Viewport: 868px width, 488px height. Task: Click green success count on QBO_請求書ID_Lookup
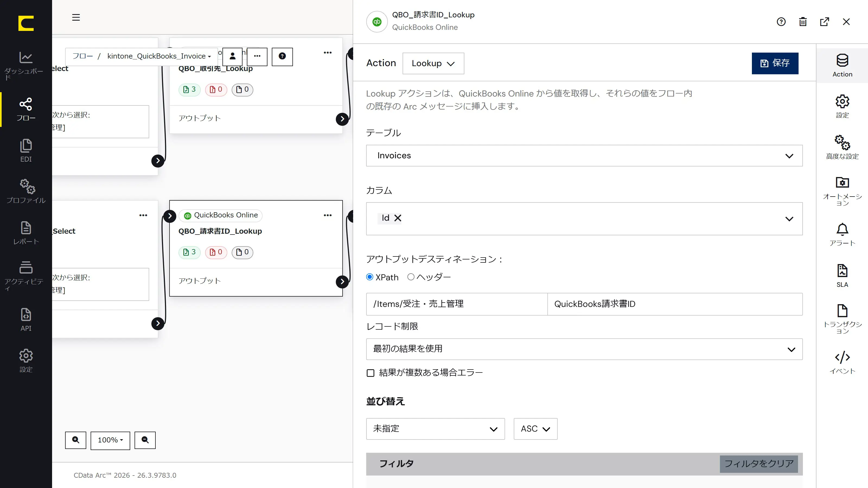[189, 252]
